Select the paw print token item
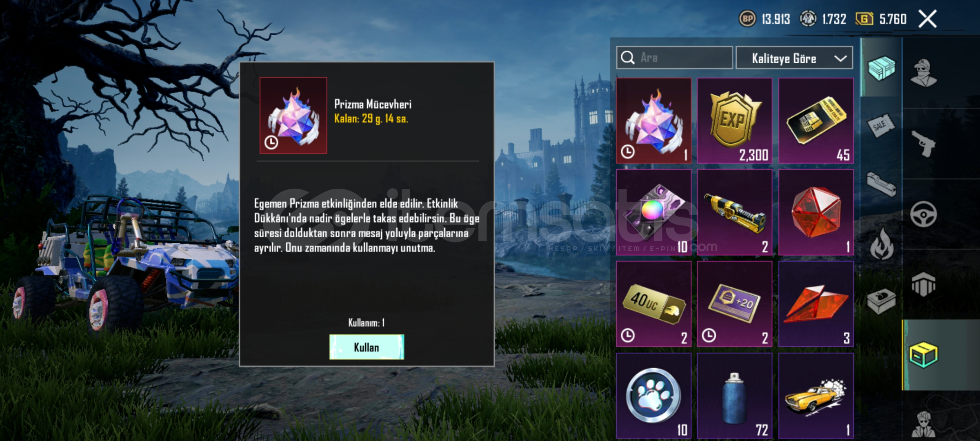Image resolution: width=980 pixels, height=441 pixels. click(x=653, y=396)
